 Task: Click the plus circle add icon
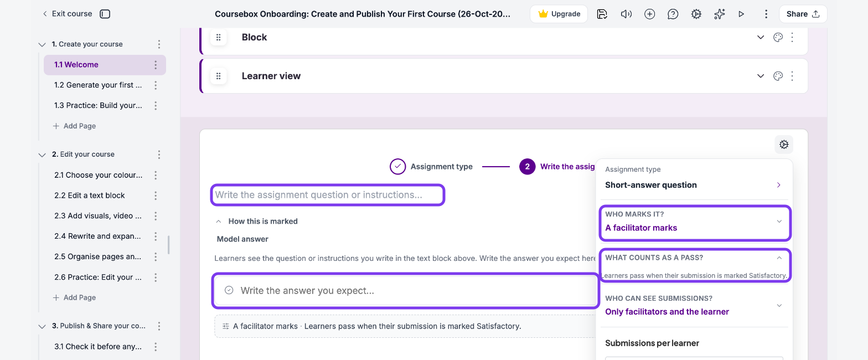(x=650, y=14)
